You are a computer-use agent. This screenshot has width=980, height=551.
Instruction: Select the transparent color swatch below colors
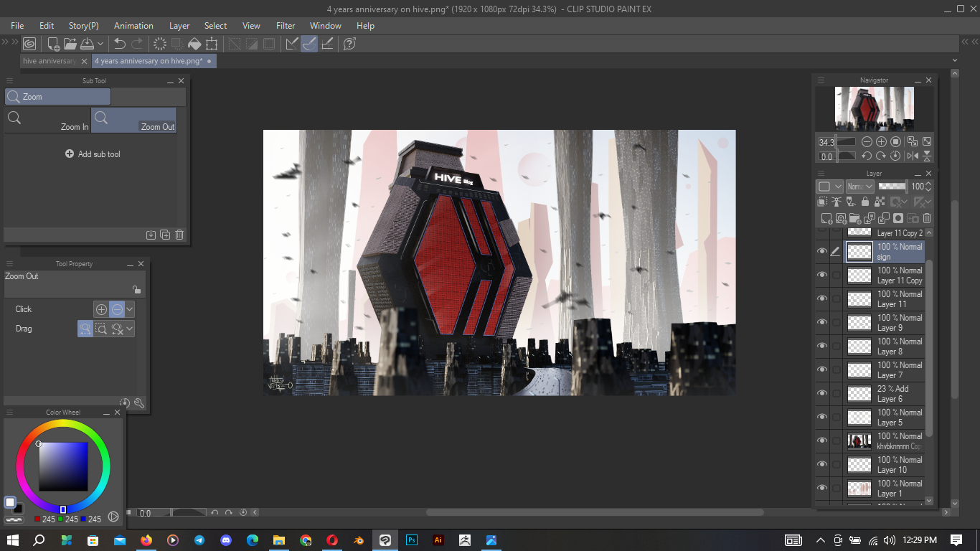[14, 519]
